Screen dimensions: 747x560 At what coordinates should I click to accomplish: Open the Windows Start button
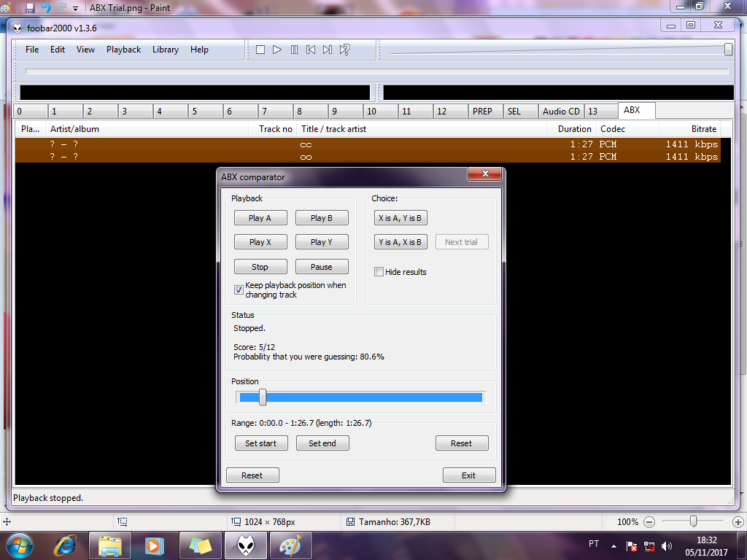[19, 545]
